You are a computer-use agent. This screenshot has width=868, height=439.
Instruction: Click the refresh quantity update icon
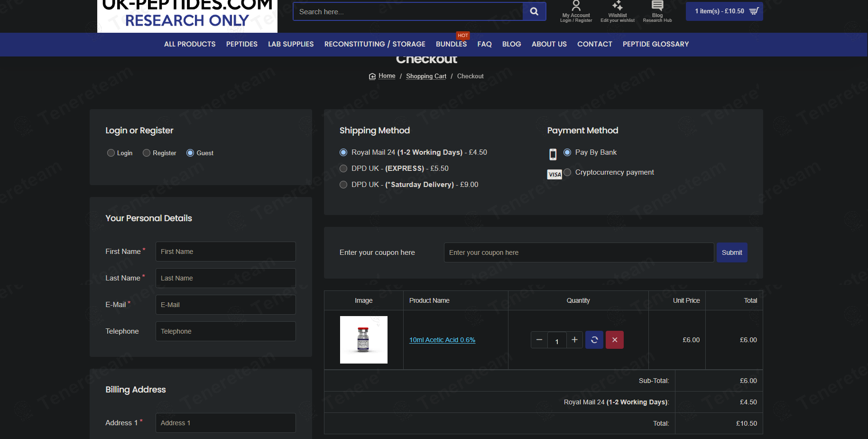point(594,340)
